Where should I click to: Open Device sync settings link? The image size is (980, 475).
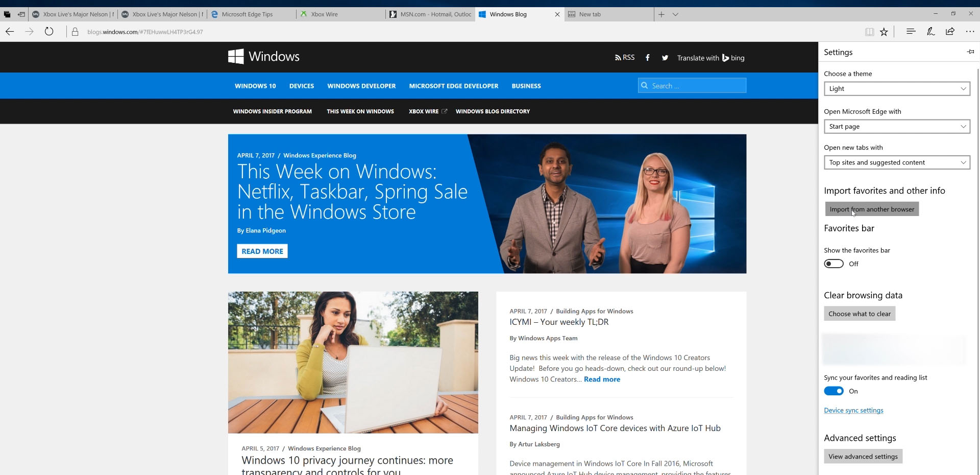click(x=853, y=410)
